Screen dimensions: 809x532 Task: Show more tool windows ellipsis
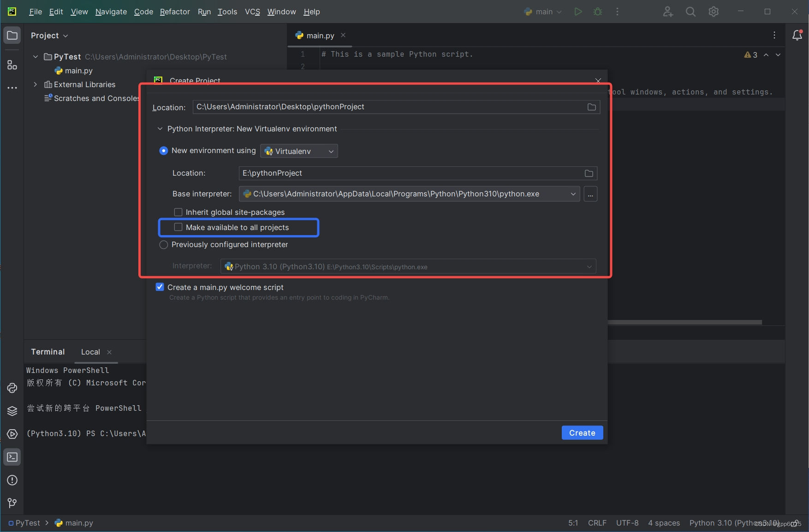(12, 88)
